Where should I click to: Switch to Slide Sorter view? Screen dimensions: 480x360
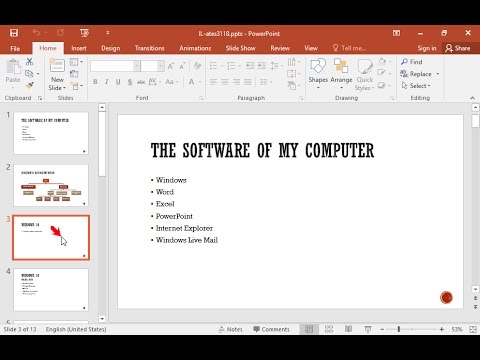coord(329,329)
